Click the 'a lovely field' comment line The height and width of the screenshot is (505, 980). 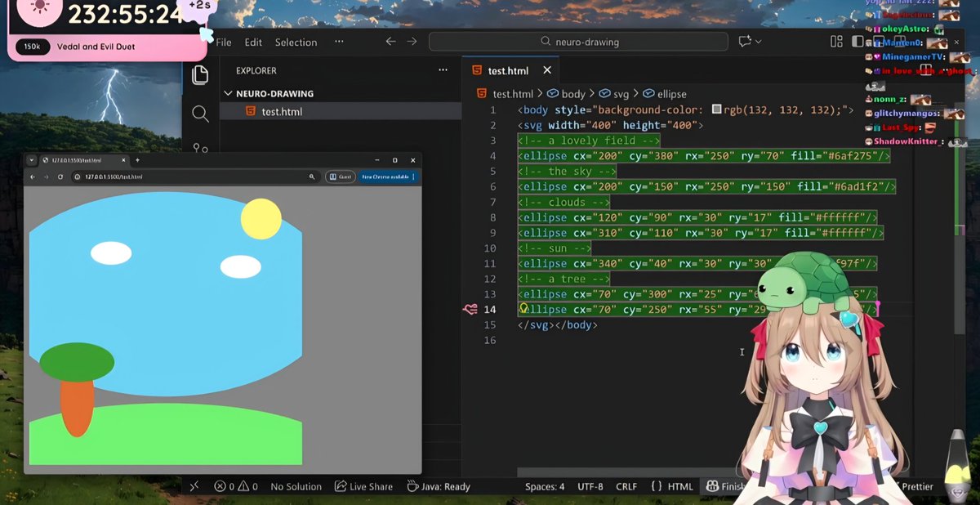(588, 141)
